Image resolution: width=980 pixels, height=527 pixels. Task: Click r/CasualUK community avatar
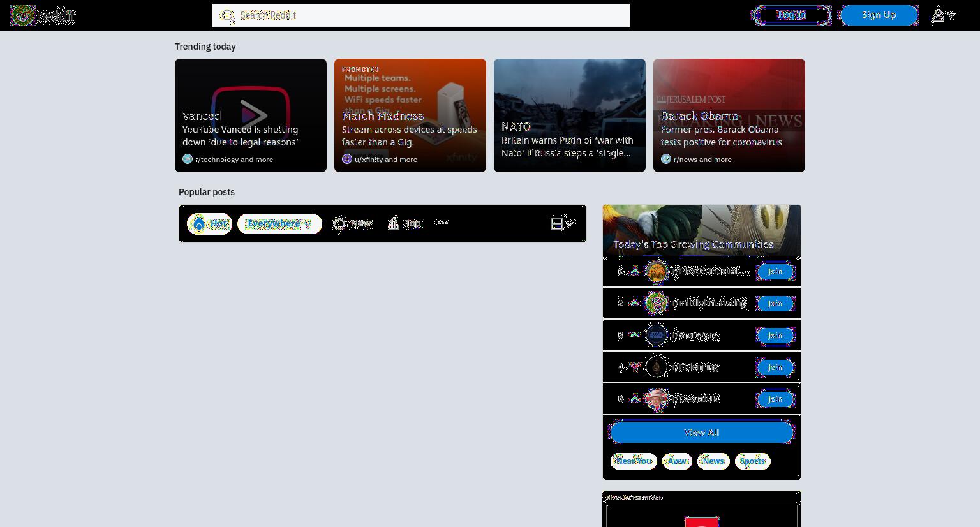click(x=656, y=399)
